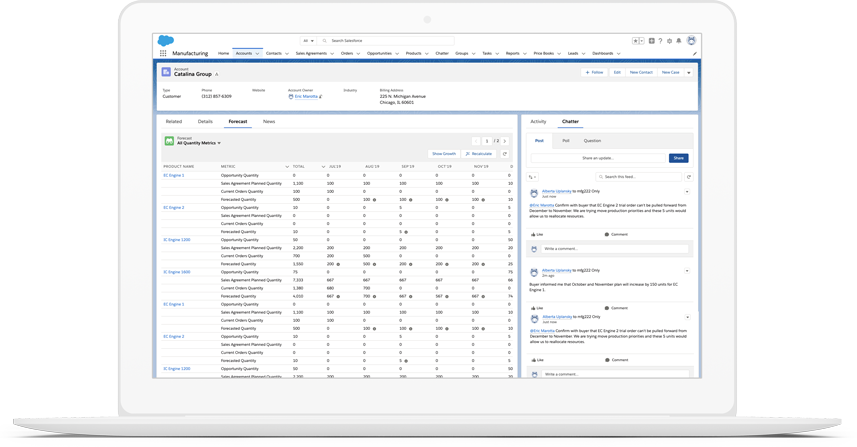Viewport: 857px width, 447px height.
Task: Open the Chatter feed sort dropdown
Action: click(x=532, y=177)
